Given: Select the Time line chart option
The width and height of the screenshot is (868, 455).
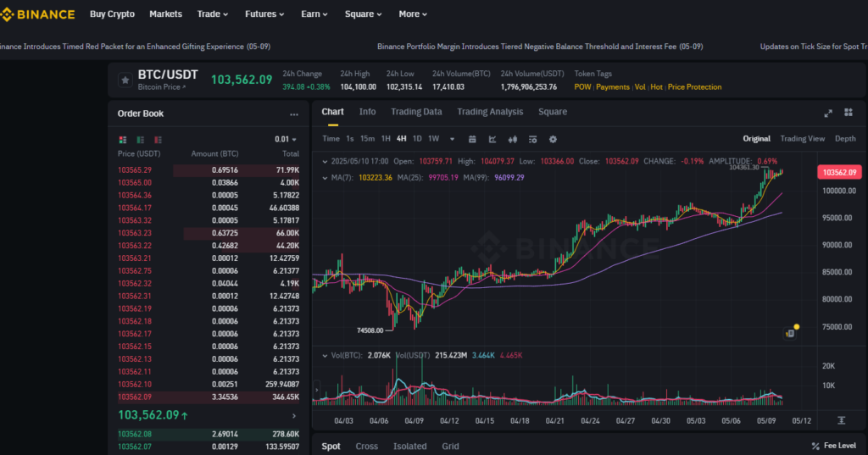Looking at the screenshot, I should pos(331,139).
